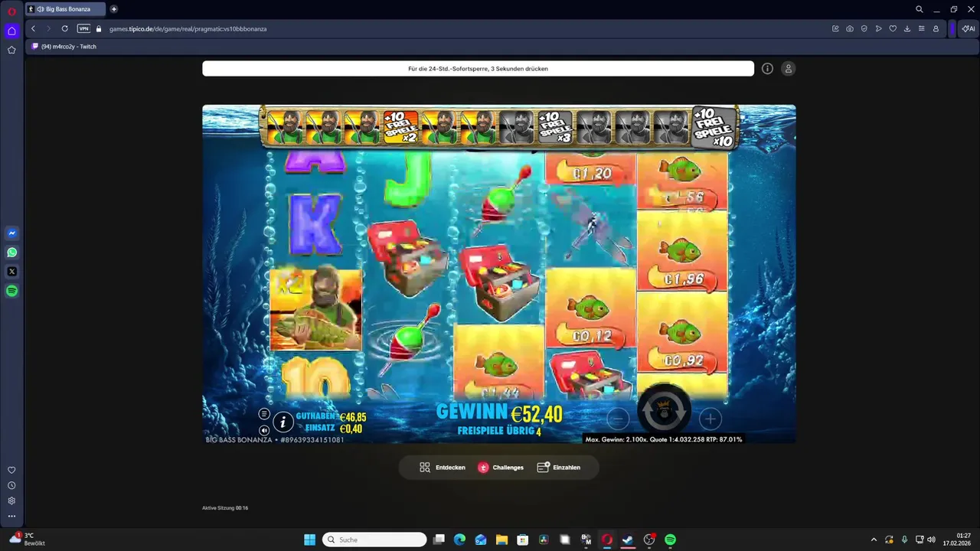Open the Opera edit page icon
This screenshot has width=980, height=551.
click(835, 28)
